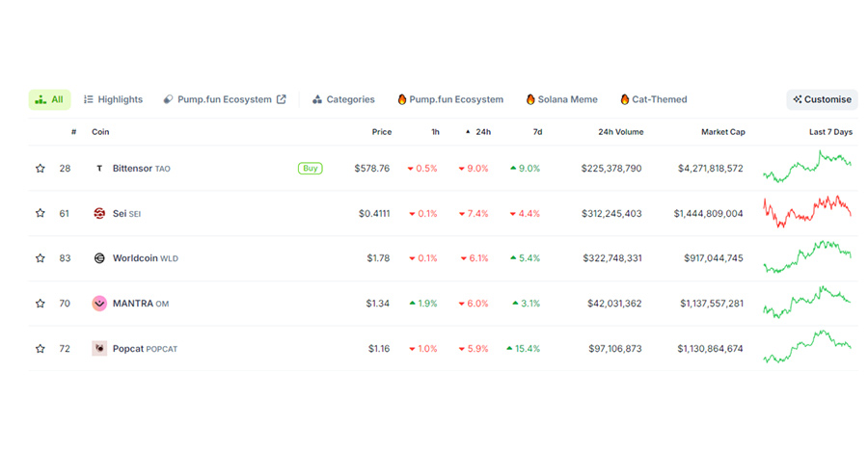Click the Worldcoin price $1.78
This screenshot has width=868, height=454.
[x=378, y=258]
